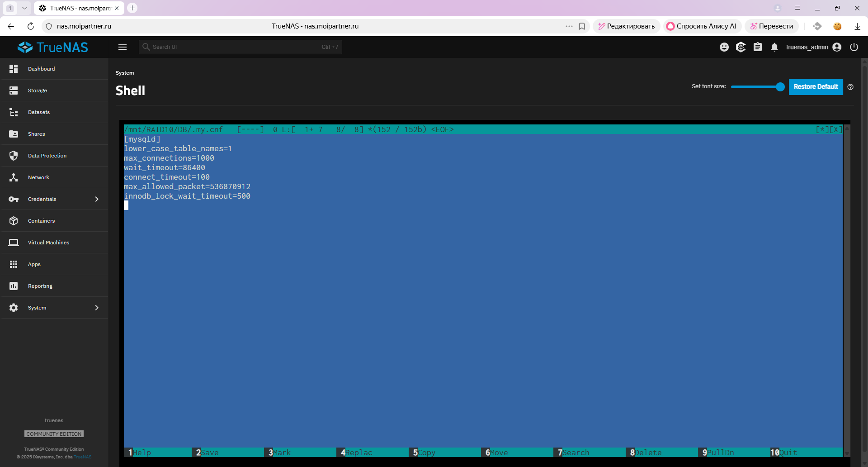Click the browser downloads icon
The width and height of the screenshot is (868, 467).
pos(857,26)
